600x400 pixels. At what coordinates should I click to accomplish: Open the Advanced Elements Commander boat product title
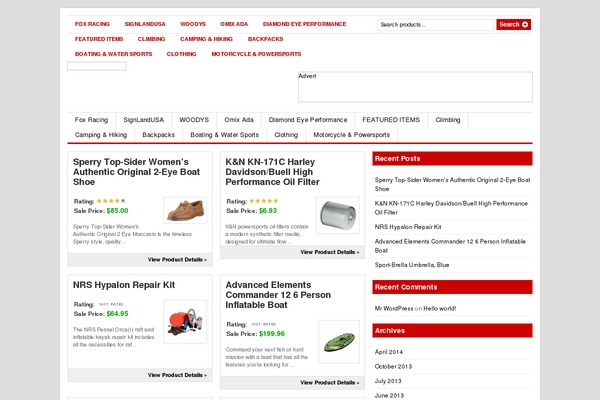pos(278,295)
